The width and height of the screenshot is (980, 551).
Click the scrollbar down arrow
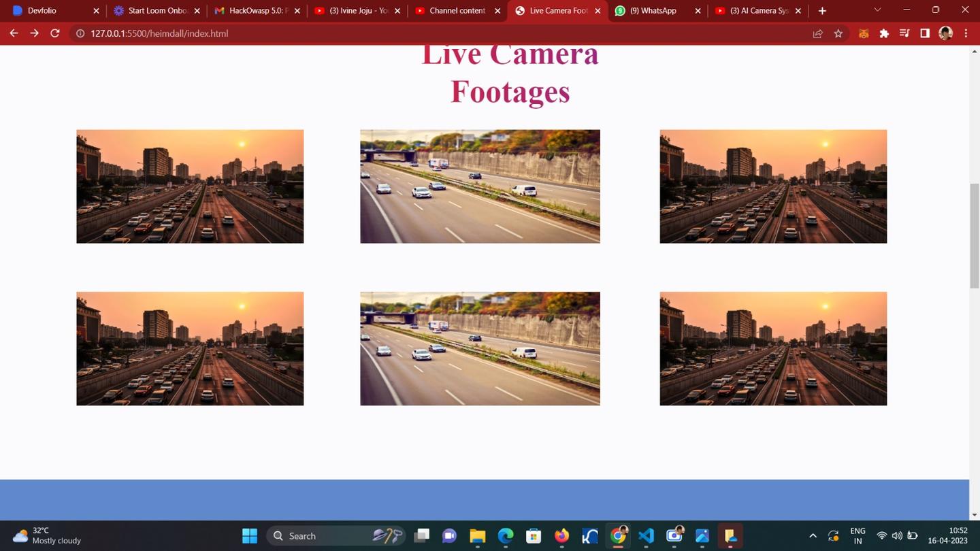click(x=975, y=515)
